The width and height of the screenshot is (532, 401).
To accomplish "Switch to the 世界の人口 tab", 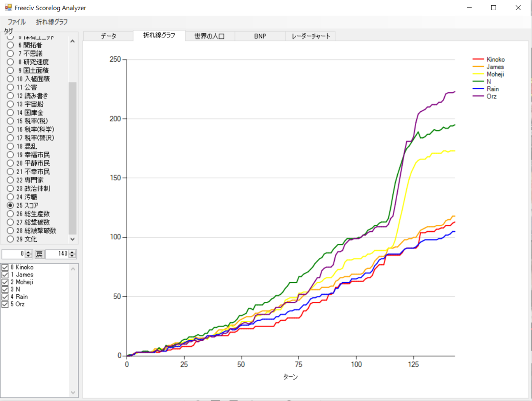I will (210, 36).
